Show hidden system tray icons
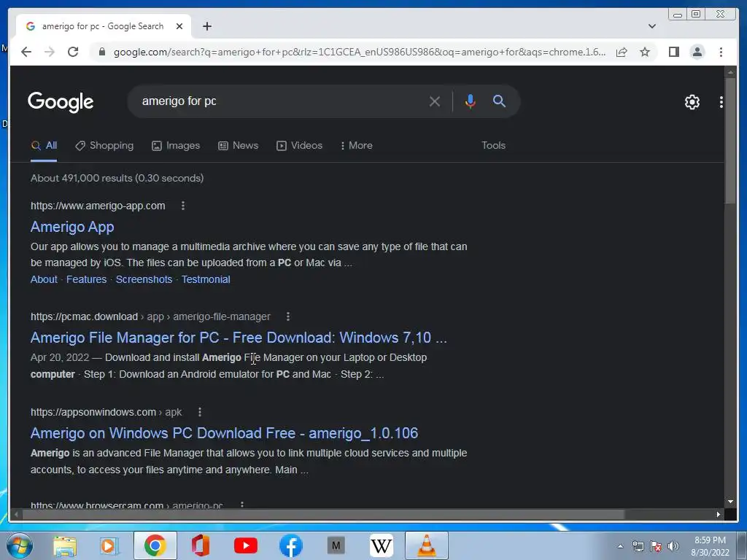Screen dimensions: 747x560 [x=620, y=546]
